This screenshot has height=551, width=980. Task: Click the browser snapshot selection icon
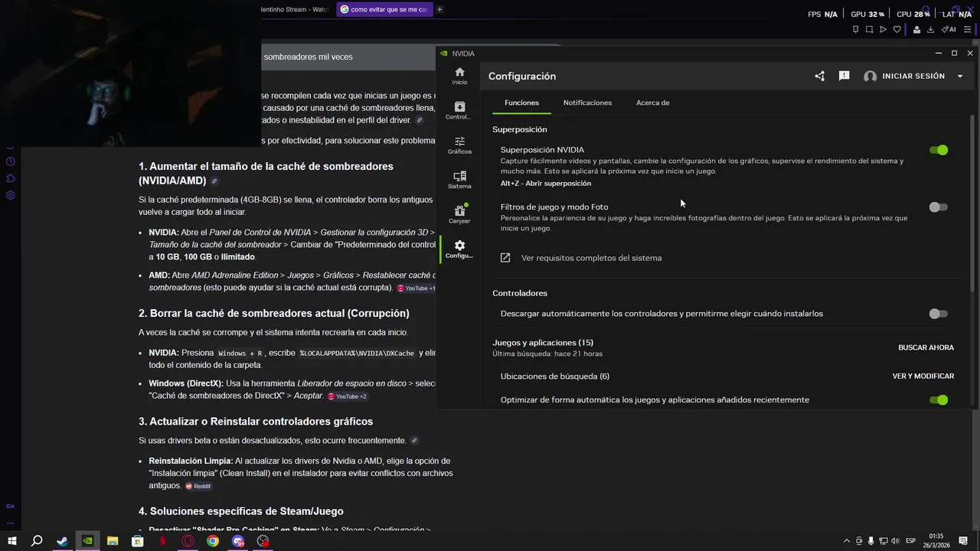[869, 30]
